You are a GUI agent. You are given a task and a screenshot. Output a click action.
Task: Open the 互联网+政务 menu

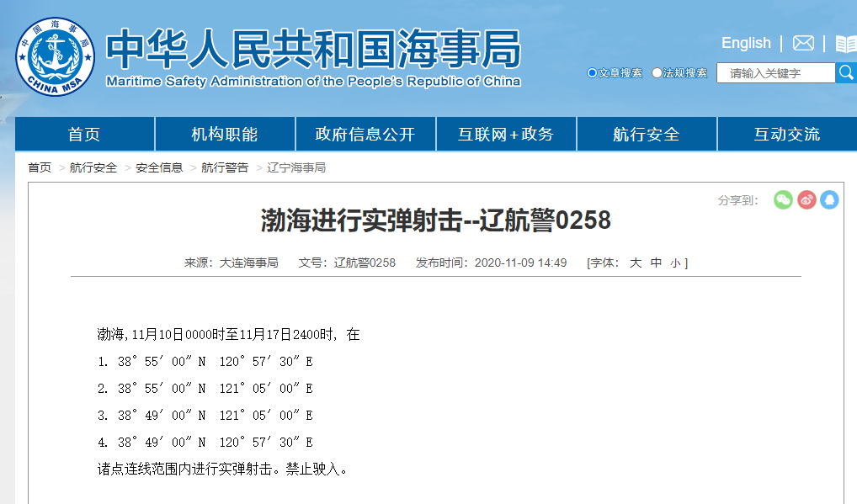tap(506, 133)
